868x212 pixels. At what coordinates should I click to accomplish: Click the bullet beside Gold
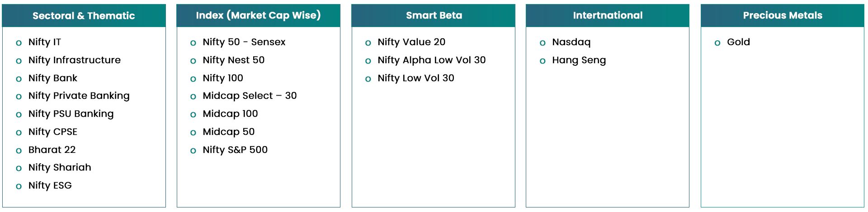point(717,43)
